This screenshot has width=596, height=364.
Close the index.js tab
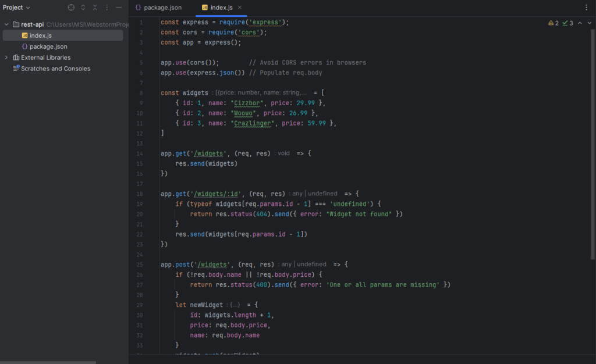coord(239,7)
